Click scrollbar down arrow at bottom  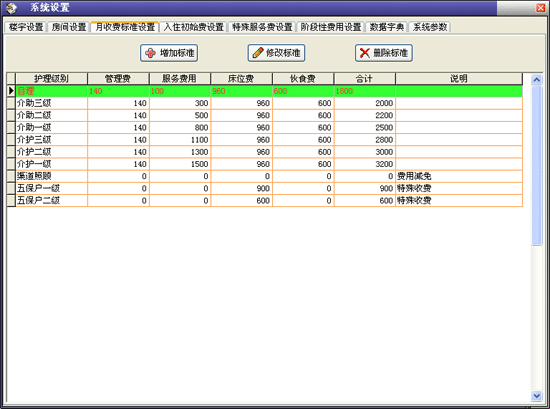tap(536, 396)
